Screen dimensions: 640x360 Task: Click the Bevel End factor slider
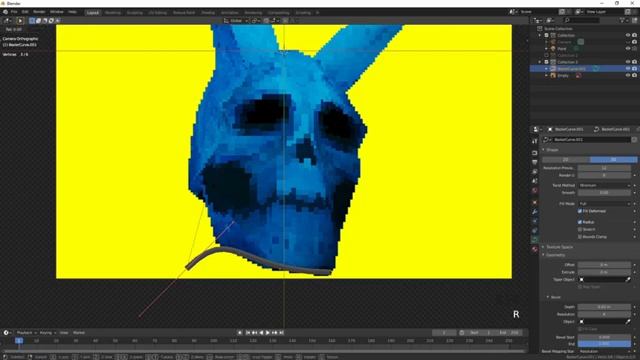pyautogui.click(x=604, y=344)
